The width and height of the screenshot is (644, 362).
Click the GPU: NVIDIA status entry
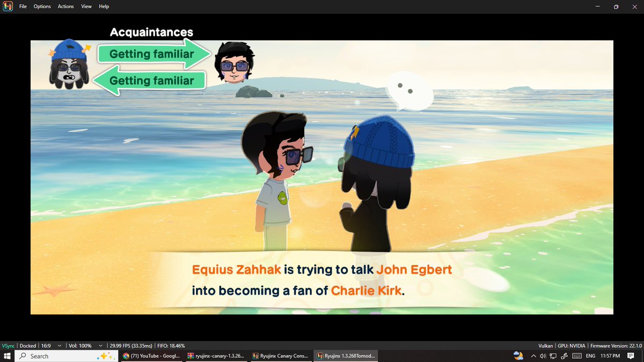[x=571, y=346]
